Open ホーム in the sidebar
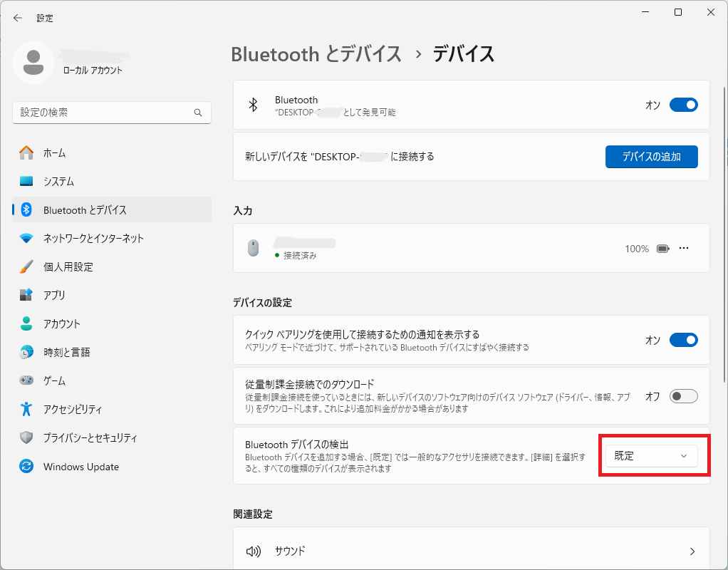The height and width of the screenshot is (570, 728). (x=112, y=153)
